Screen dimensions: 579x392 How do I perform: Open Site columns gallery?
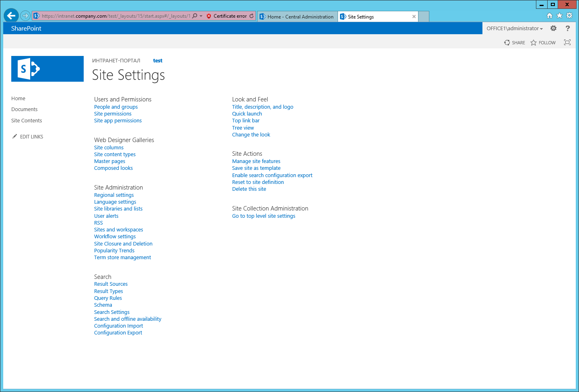(109, 148)
